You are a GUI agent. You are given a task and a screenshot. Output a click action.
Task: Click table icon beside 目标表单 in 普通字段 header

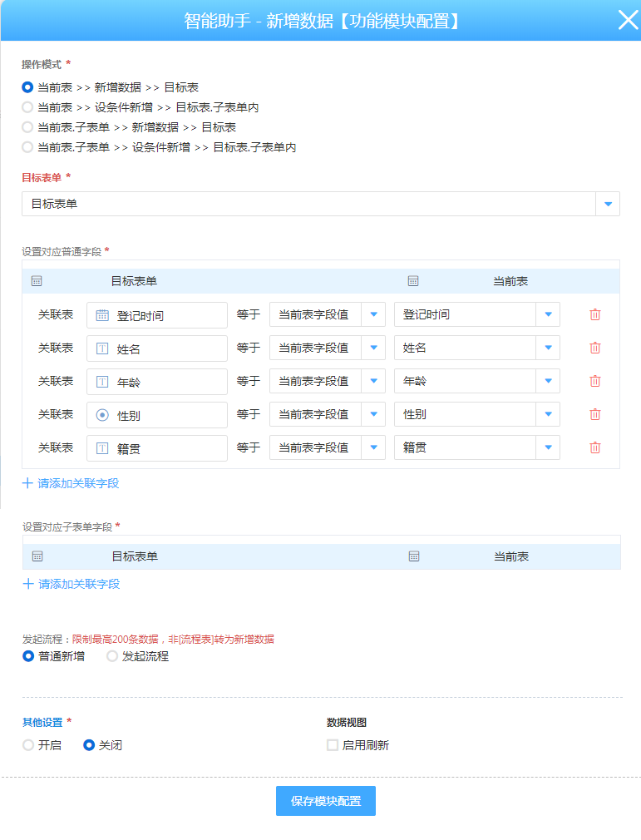[x=37, y=281]
